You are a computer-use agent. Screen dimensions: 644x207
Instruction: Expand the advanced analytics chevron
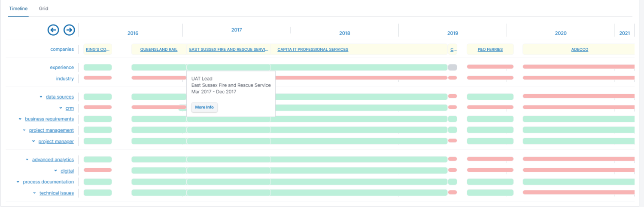tap(27, 160)
